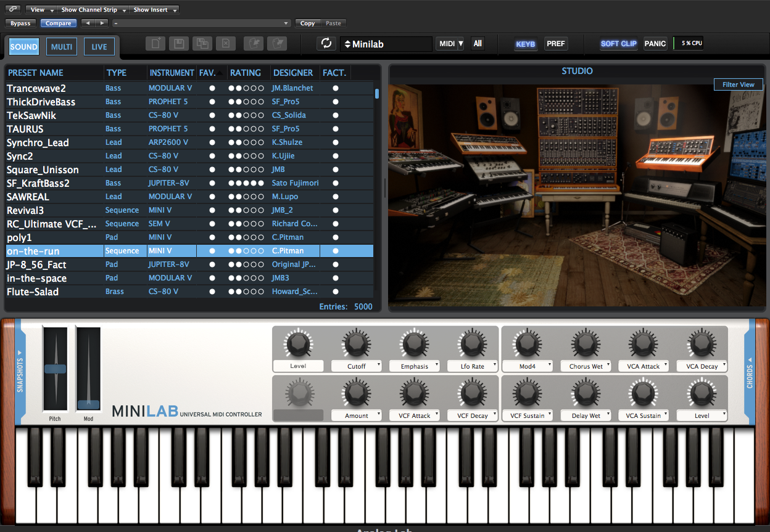Click the next preset right arrow
The height and width of the screenshot is (532, 770).
(102, 23)
